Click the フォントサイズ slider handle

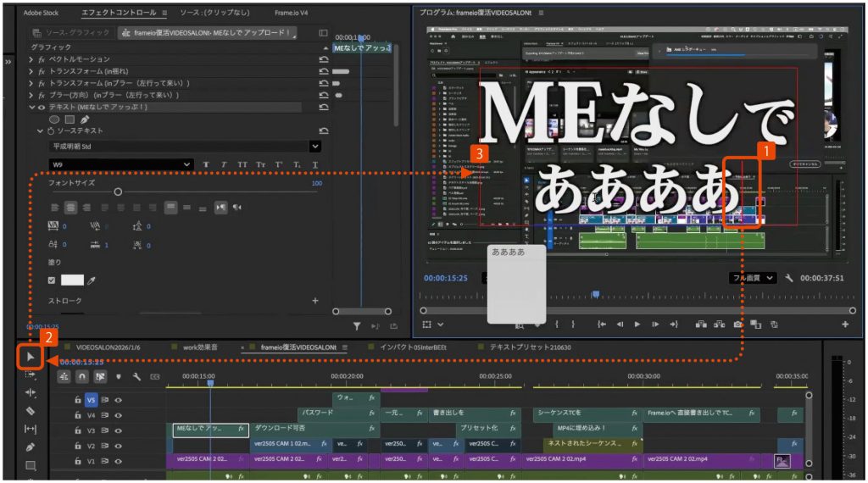(x=118, y=192)
